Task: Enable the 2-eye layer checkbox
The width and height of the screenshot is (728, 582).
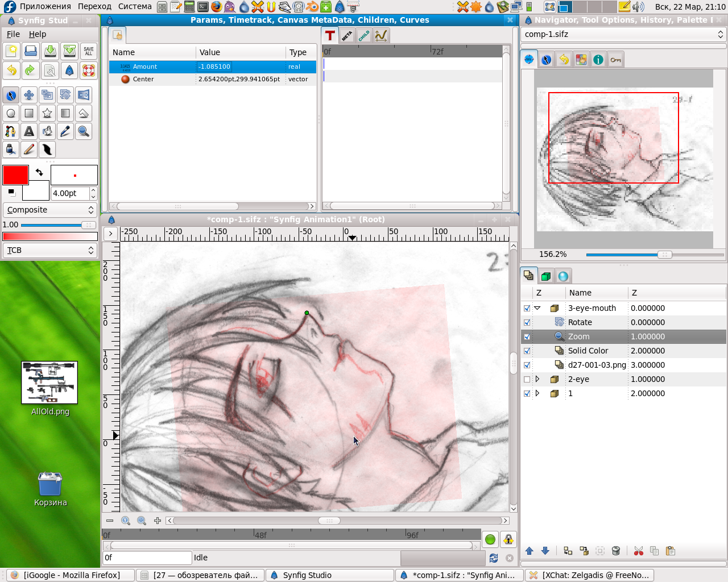Action: pos(527,379)
